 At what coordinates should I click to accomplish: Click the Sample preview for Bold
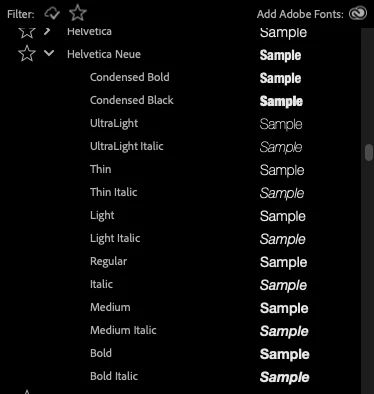click(x=285, y=354)
